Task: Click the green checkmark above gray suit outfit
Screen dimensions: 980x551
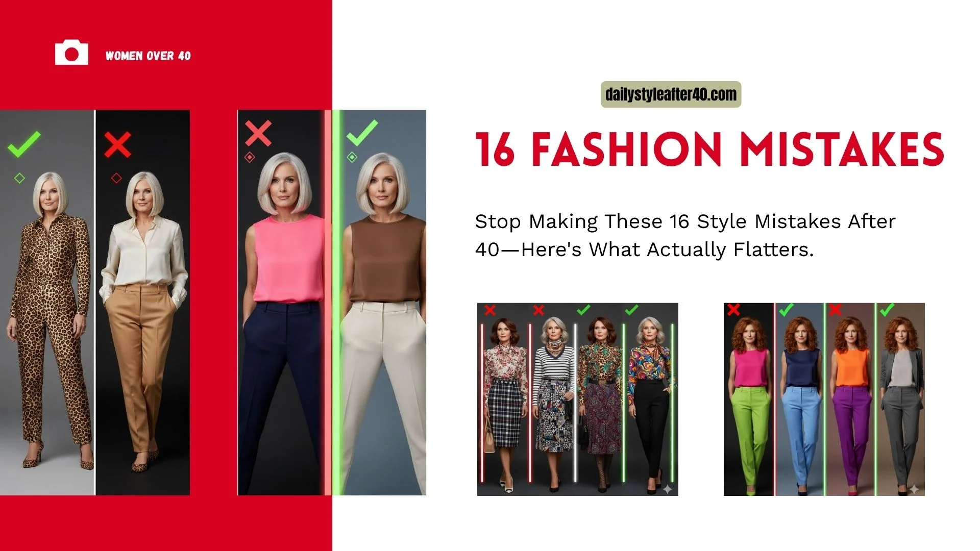Action: [887, 309]
